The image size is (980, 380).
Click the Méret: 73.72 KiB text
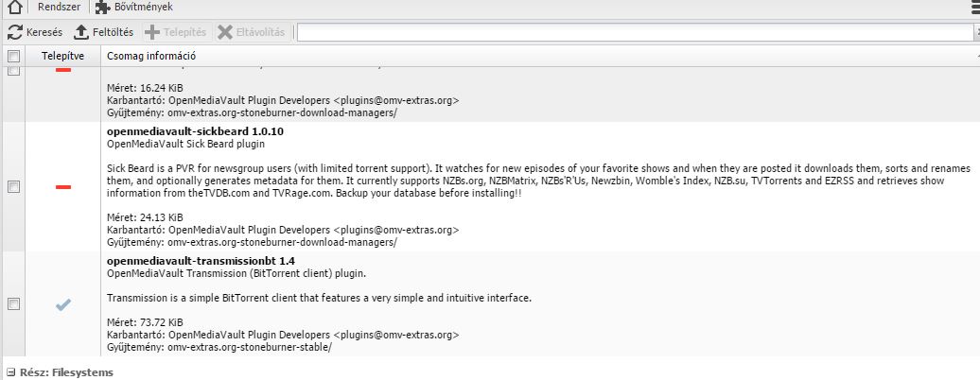coord(145,322)
